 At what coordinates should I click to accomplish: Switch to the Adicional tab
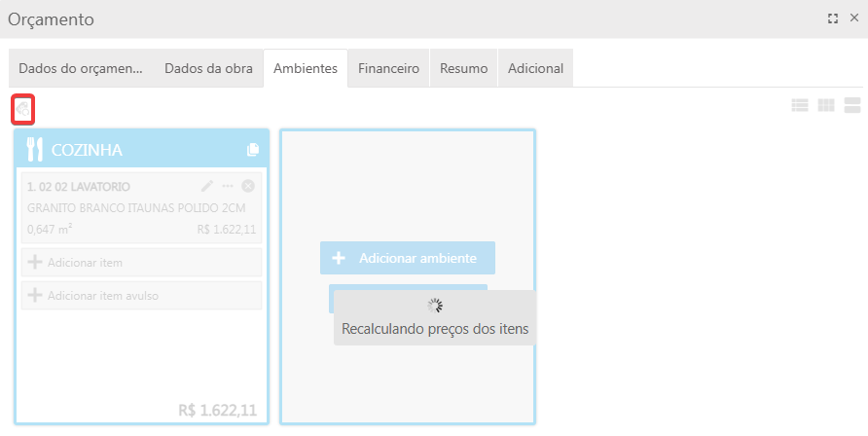coord(535,69)
